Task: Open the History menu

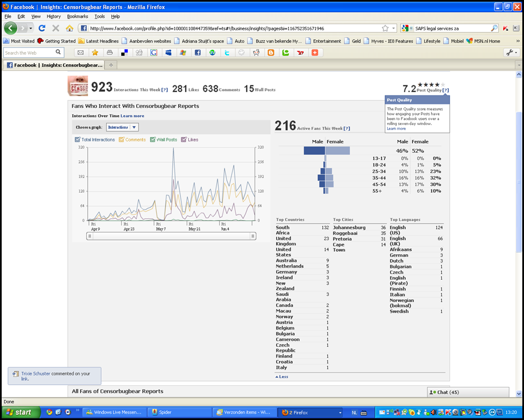Action: (x=54, y=16)
